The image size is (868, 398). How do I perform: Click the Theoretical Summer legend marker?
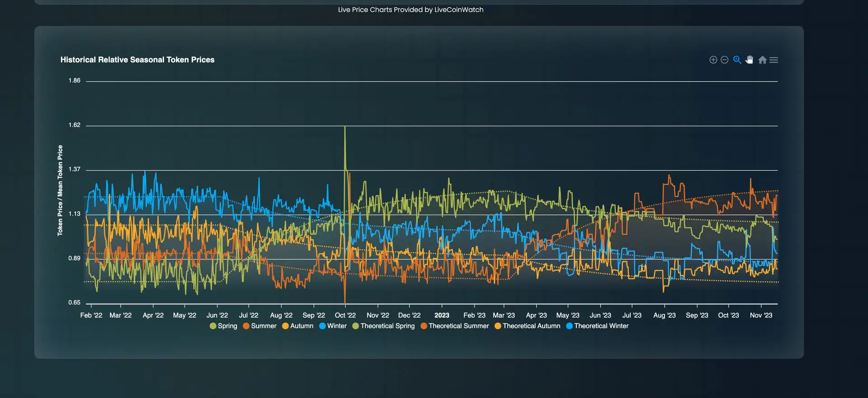pyautogui.click(x=424, y=326)
